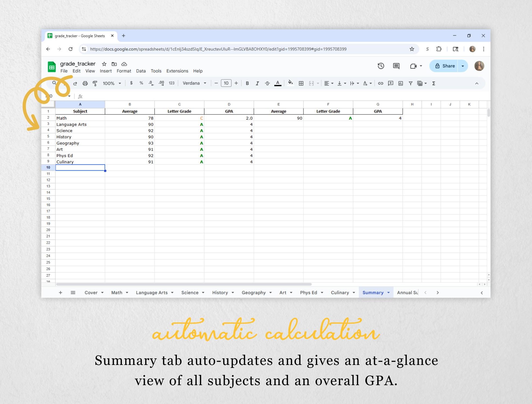
Task: View the cloud save status icon
Action: click(x=124, y=64)
